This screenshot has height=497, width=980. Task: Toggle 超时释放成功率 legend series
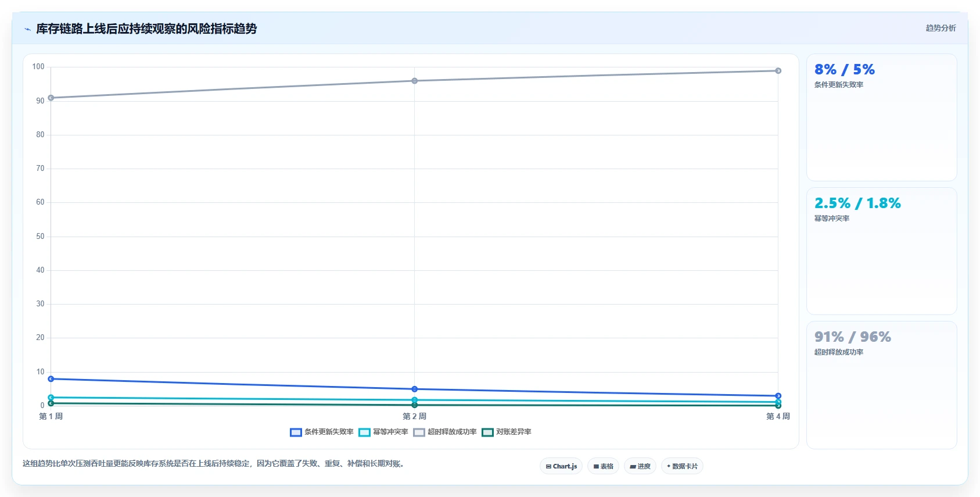[445, 432]
